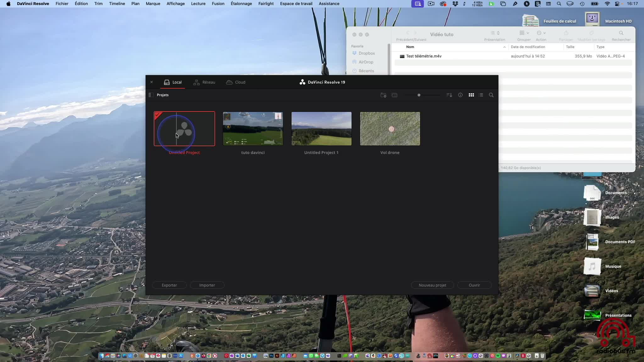The height and width of the screenshot is (362, 644).
Task: Switch to thumbnail grid view
Action: point(471,95)
